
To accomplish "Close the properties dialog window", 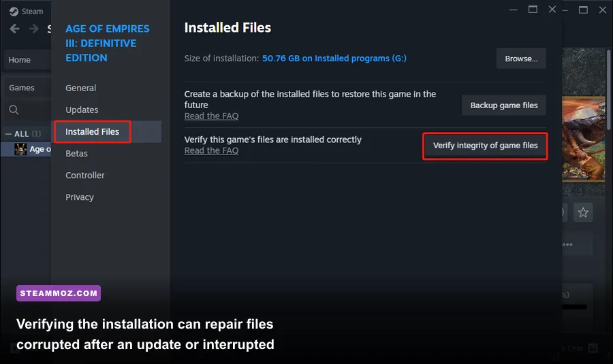I will [x=552, y=10].
